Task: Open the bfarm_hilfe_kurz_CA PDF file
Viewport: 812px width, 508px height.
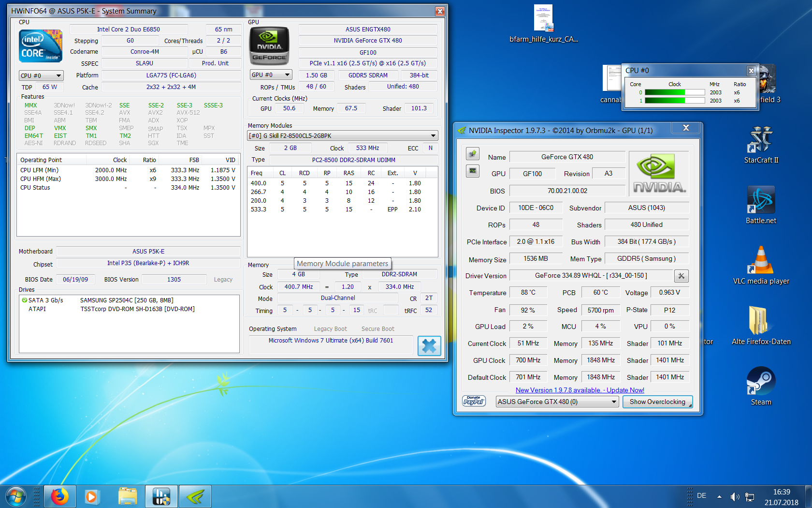Action: point(544,24)
